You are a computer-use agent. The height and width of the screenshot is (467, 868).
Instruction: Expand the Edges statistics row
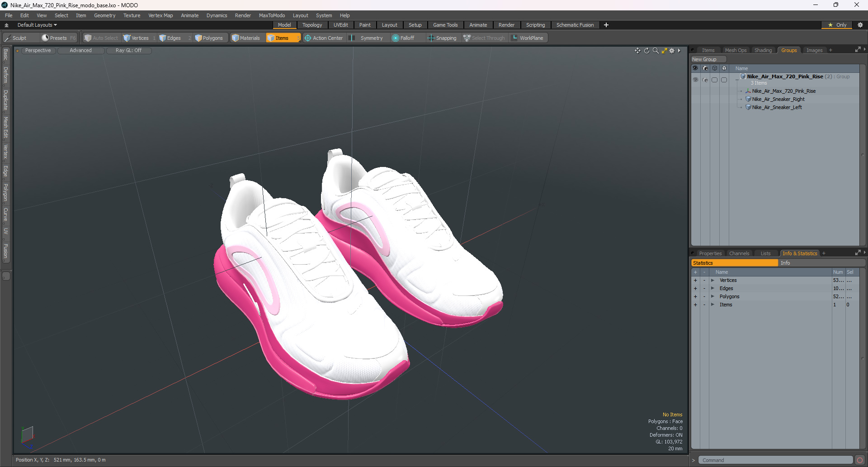pos(712,288)
